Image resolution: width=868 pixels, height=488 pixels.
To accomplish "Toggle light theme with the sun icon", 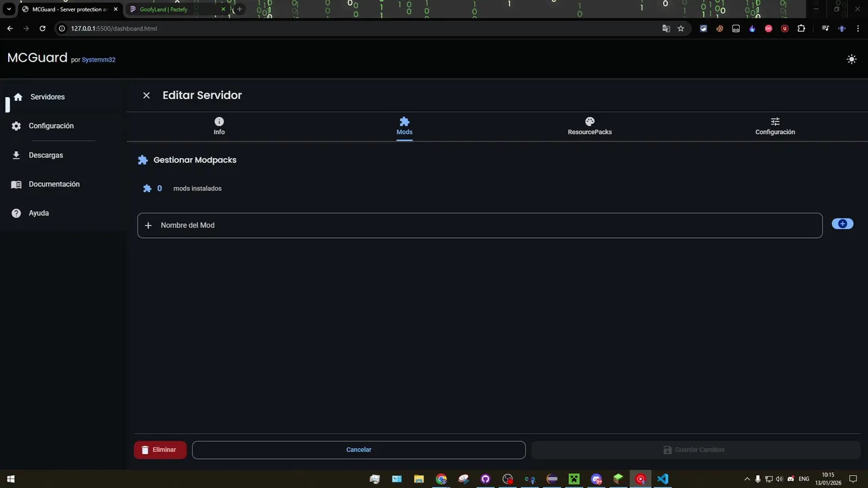I will pyautogui.click(x=851, y=59).
